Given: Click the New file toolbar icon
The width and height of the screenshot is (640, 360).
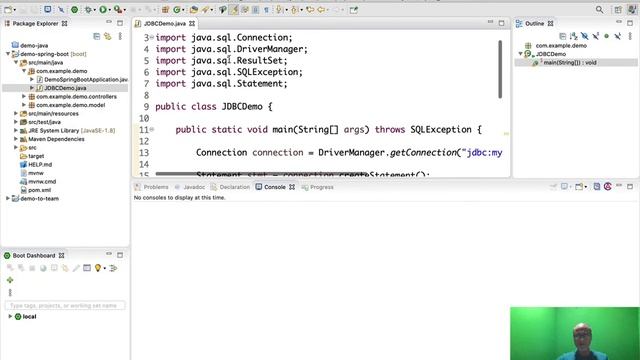Looking at the screenshot, I should pos(8,9).
